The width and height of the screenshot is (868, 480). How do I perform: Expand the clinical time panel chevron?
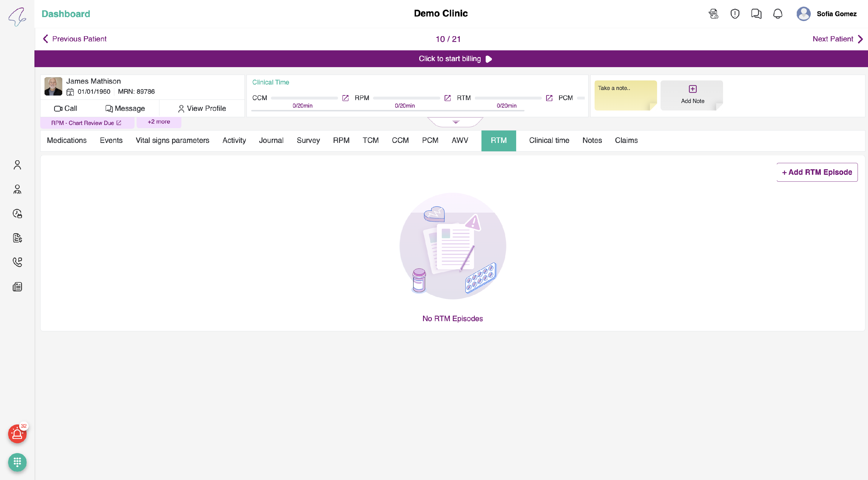click(456, 122)
